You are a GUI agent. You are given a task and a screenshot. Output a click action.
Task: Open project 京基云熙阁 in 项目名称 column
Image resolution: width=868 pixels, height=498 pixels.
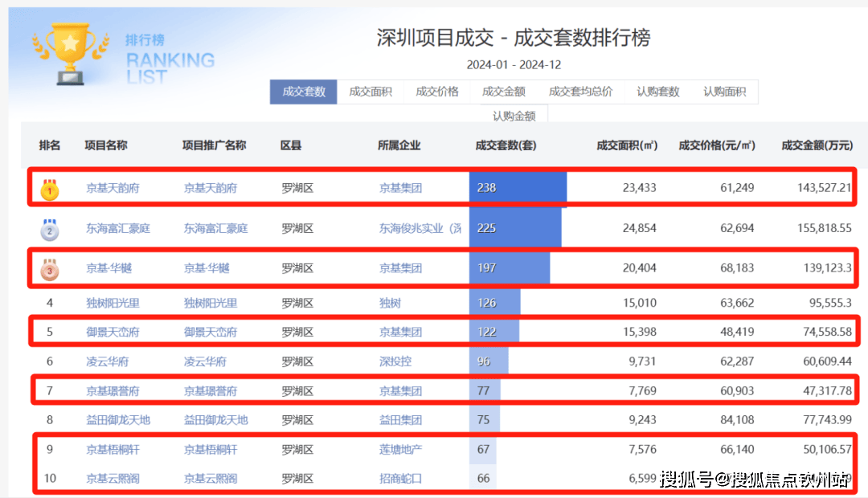point(113,479)
